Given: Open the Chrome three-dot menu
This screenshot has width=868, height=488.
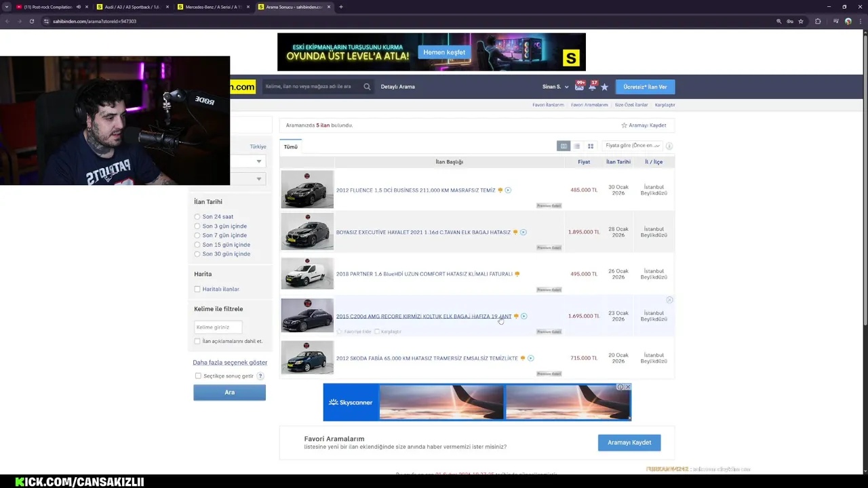Looking at the screenshot, I should 861,21.
